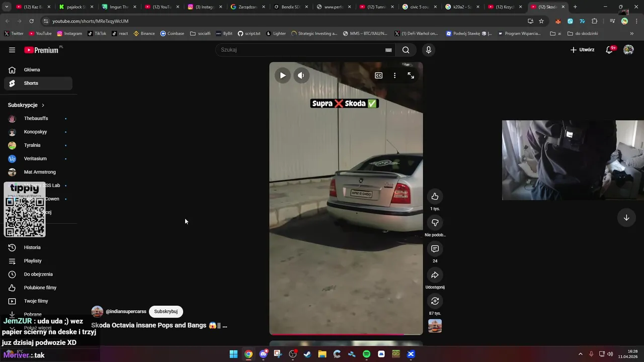
Task: Open the Chrome extensions puzzle icon
Action: (x=595, y=21)
